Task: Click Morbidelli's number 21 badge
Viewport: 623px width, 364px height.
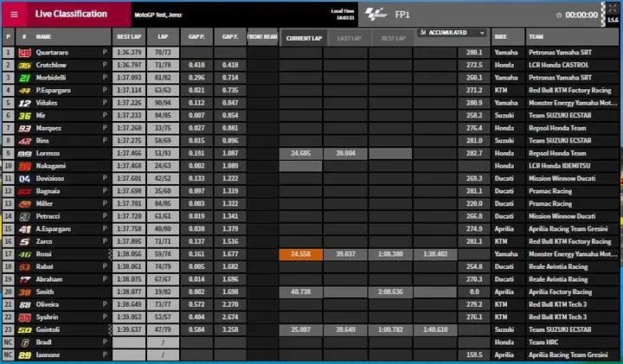Action: coord(24,78)
